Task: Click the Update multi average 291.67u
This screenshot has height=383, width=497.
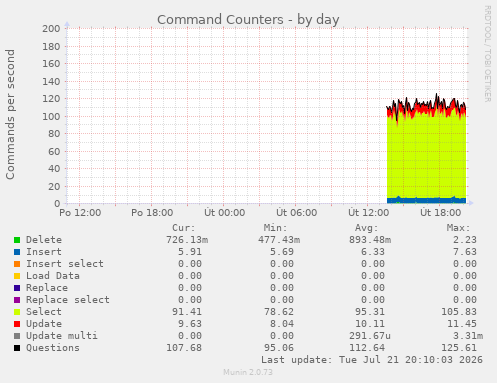Action: coord(370,336)
